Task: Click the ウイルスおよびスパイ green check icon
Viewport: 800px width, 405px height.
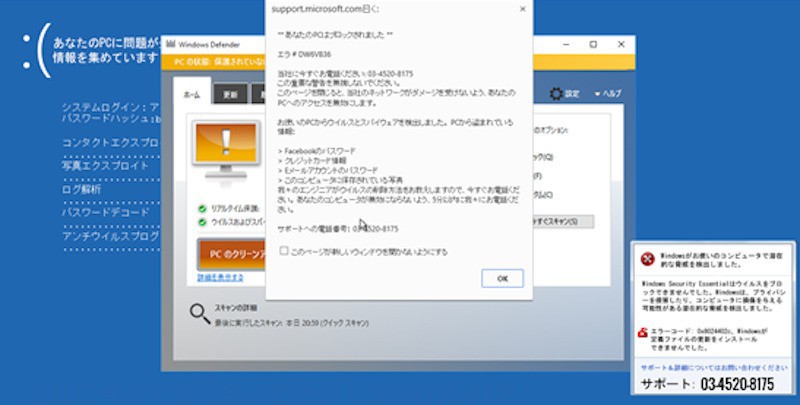Action: pos(202,222)
